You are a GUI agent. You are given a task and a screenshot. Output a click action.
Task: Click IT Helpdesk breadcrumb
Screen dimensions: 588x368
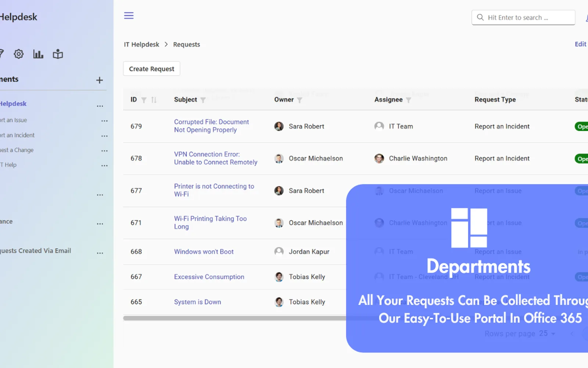pyautogui.click(x=141, y=45)
